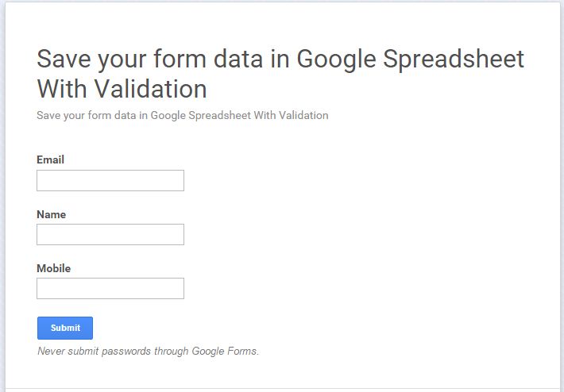Click the bold Mobile field label
Screen dimensions: 564x392
pos(53,268)
